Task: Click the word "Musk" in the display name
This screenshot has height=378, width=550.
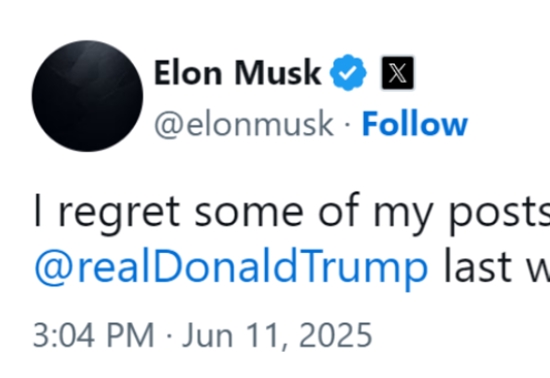Action: [278, 73]
